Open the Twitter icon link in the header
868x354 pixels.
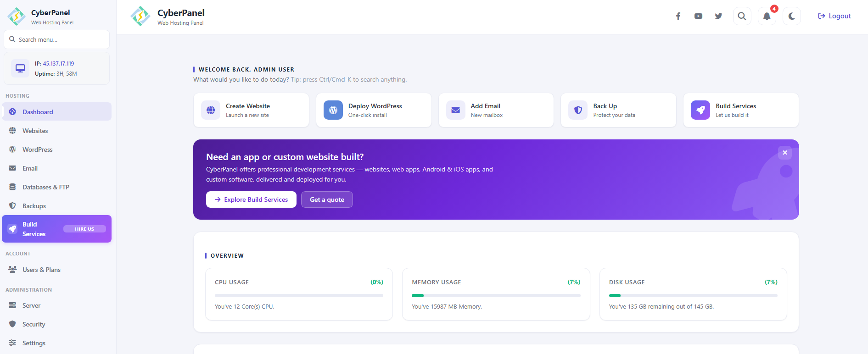pos(718,16)
